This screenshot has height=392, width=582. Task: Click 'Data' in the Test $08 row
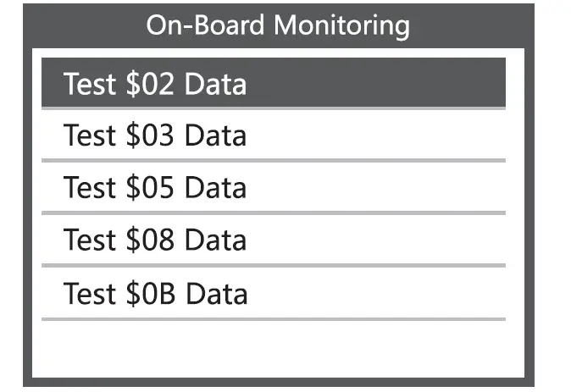tap(215, 240)
